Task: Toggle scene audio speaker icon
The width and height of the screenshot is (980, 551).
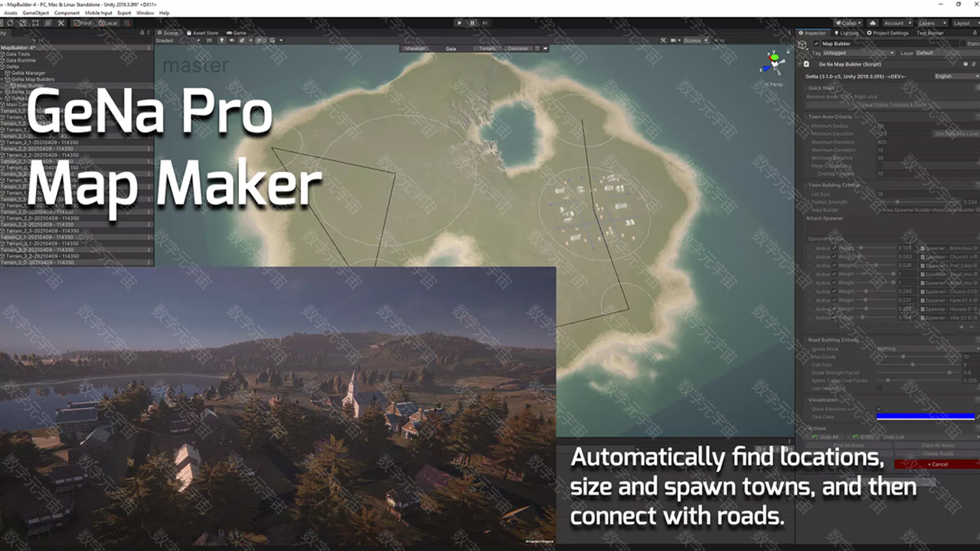Action: 231,41
